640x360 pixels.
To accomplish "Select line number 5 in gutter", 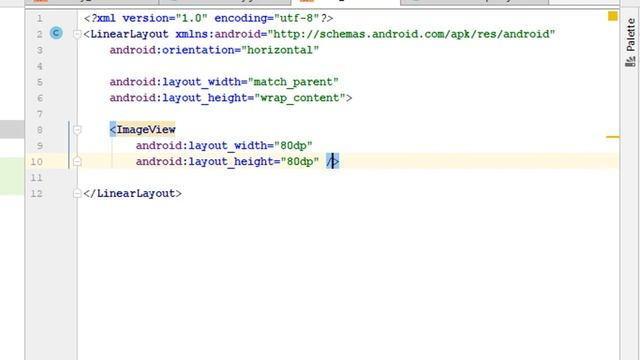I will click(x=40, y=82).
